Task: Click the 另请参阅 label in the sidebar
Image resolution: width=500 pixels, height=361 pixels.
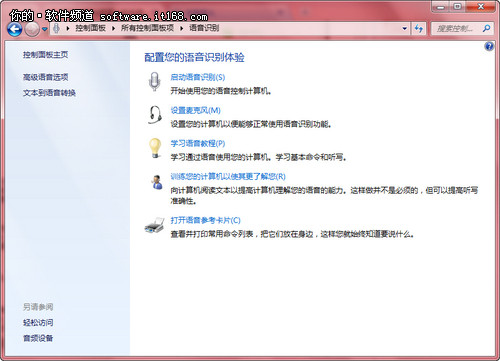Action: coord(38,307)
